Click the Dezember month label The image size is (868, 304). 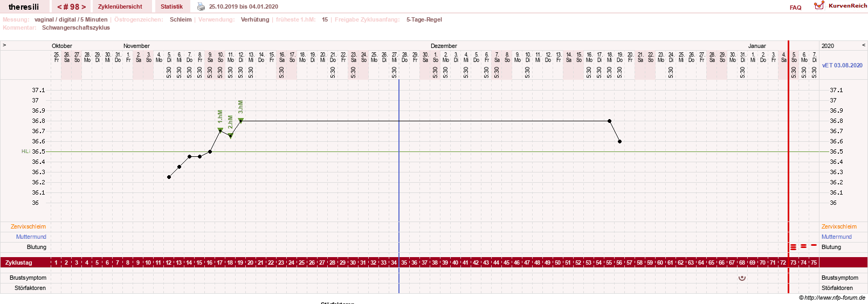444,46
